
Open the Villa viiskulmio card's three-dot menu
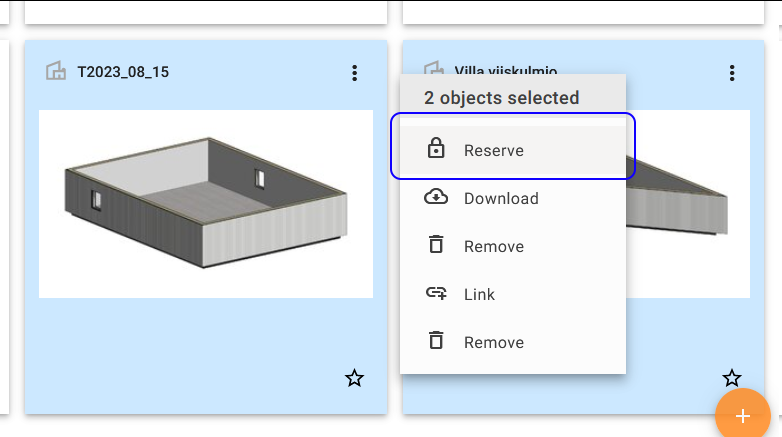pyautogui.click(x=732, y=73)
